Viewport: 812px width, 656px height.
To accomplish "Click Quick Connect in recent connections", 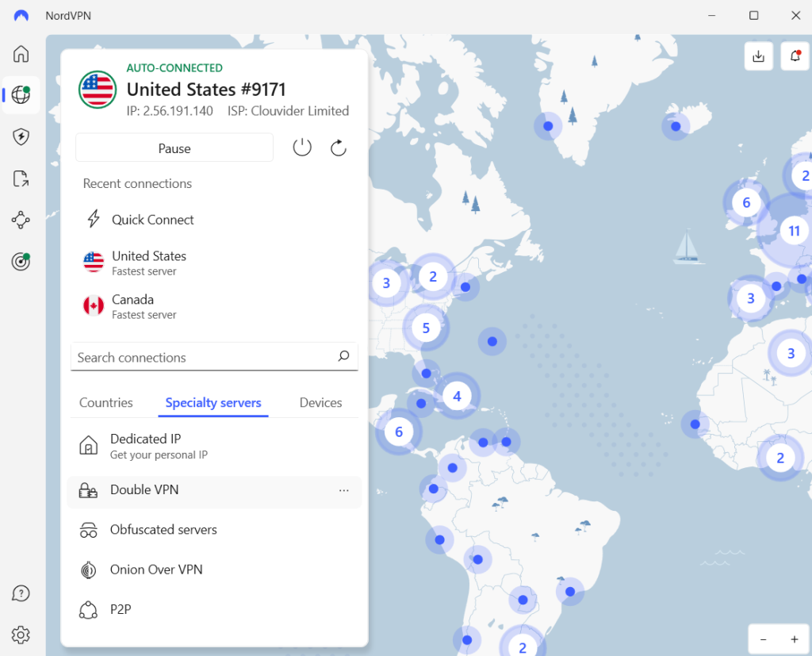I will pyautogui.click(x=152, y=220).
